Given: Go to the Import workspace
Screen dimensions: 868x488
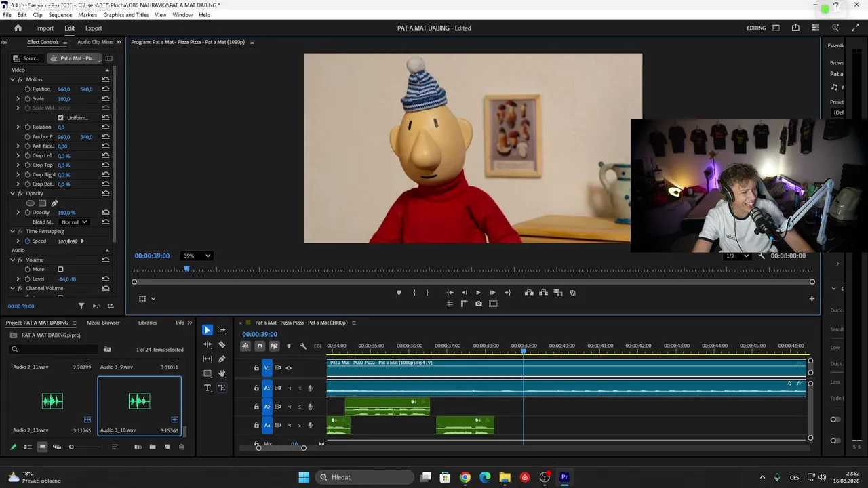Looking at the screenshot, I should 45,28.
